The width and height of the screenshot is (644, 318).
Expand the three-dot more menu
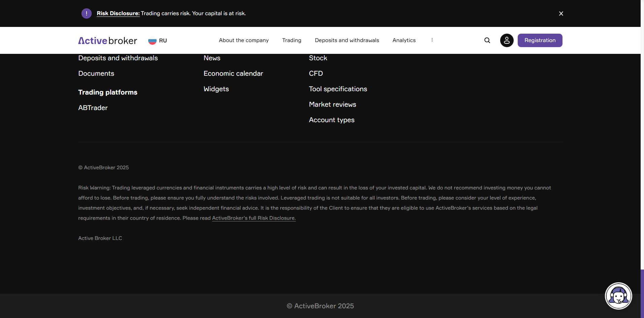pyautogui.click(x=432, y=40)
